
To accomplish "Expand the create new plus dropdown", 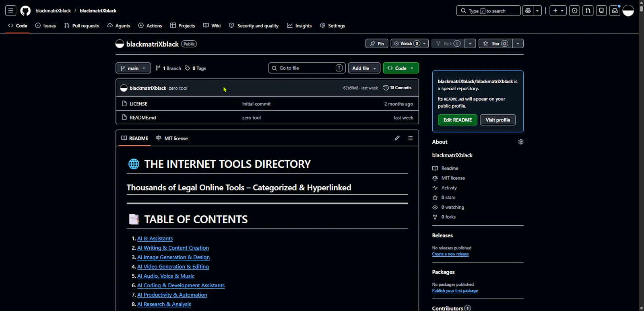I will click(558, 11).
